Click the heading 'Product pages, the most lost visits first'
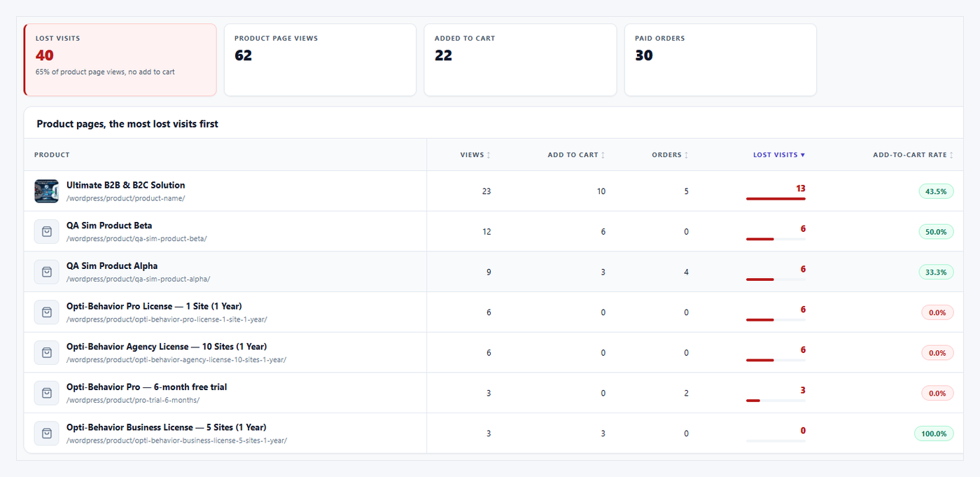The image size is (980, 477). pos(127,124)
